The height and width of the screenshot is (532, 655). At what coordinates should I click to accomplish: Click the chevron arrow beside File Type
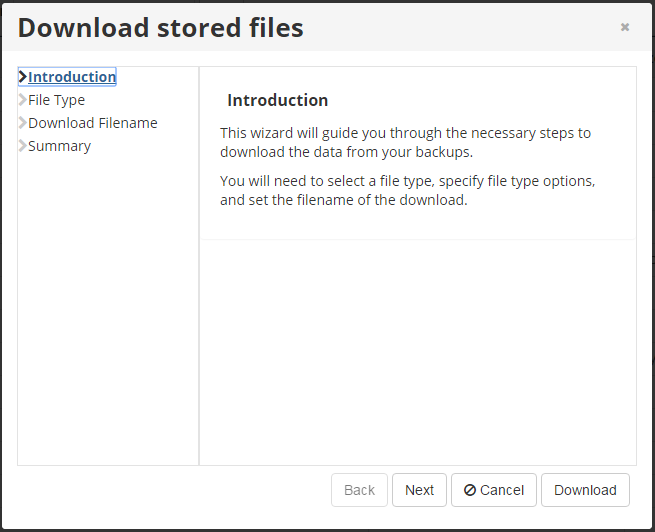(23, 100)
